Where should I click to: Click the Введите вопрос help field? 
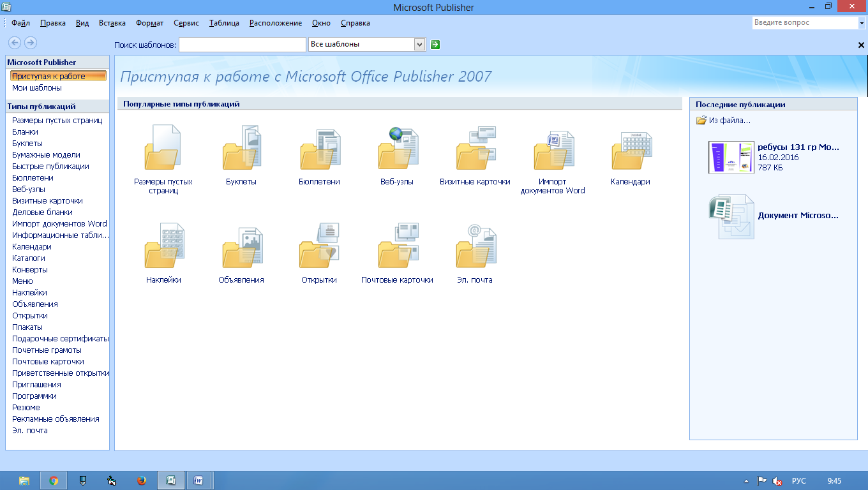point(805,22)
